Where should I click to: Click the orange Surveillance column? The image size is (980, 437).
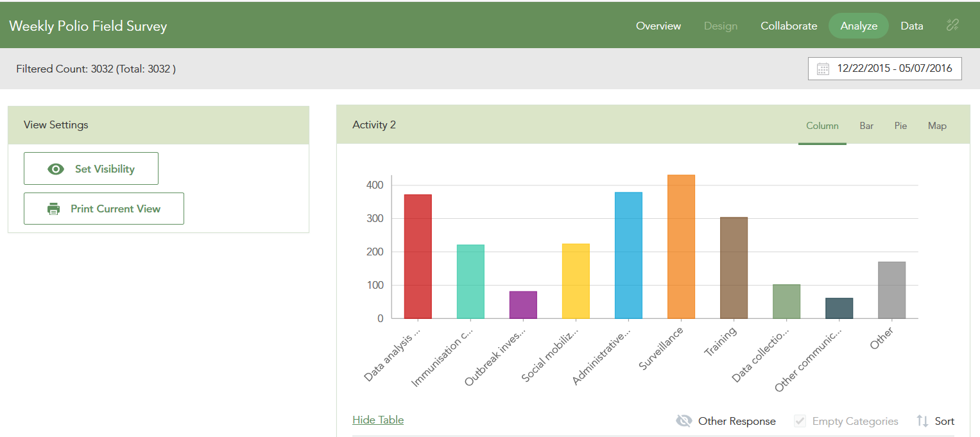pos(681,246)
